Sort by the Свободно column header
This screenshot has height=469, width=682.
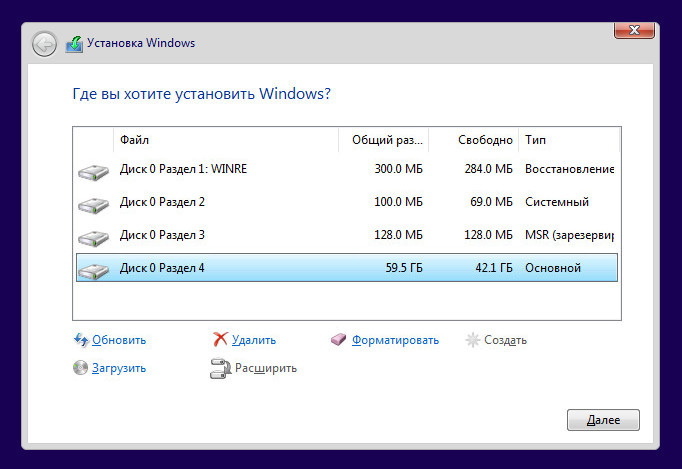coord(474,140)
